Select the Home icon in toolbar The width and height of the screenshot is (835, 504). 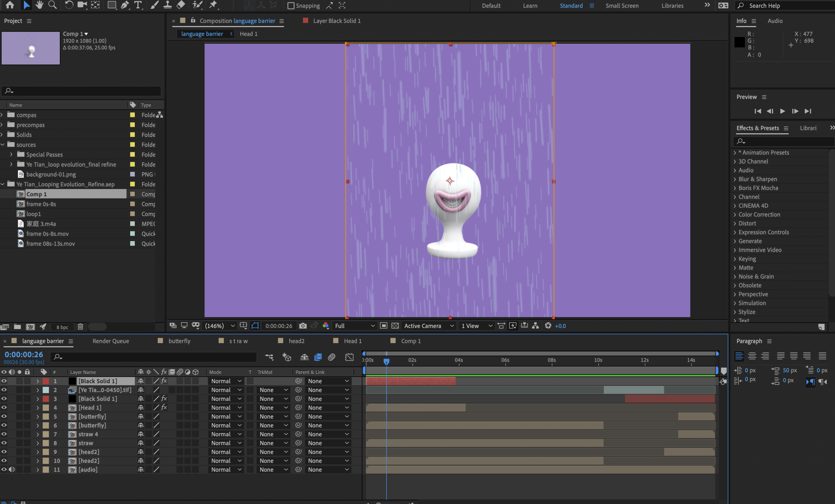(x=10, y=5)
